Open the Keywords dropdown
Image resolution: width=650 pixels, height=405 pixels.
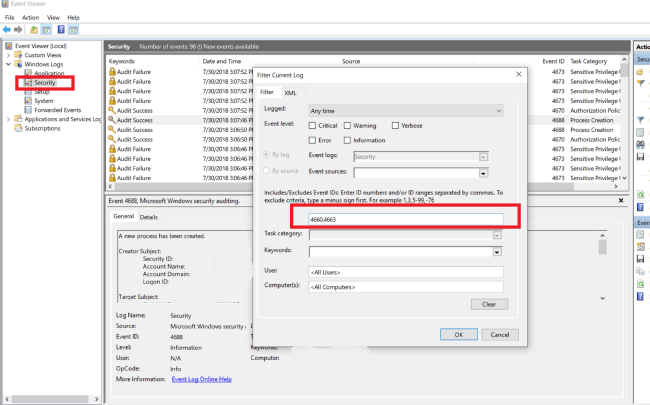(x=497, y=252)
